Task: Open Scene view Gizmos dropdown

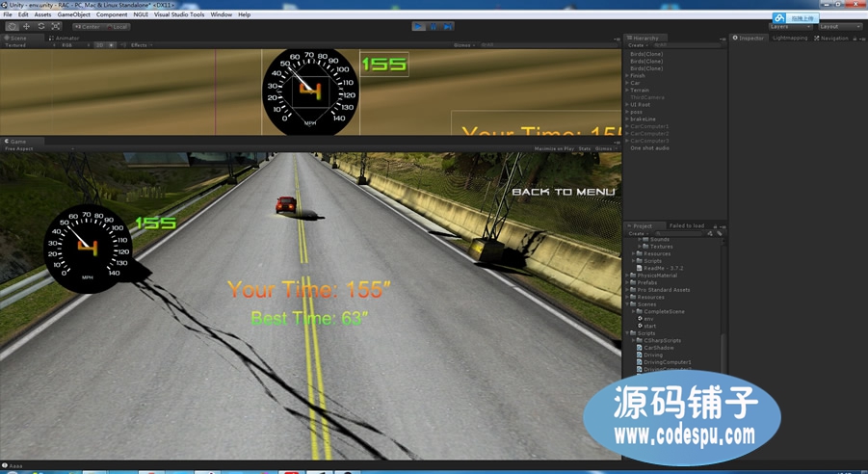Action: point(464,45)
